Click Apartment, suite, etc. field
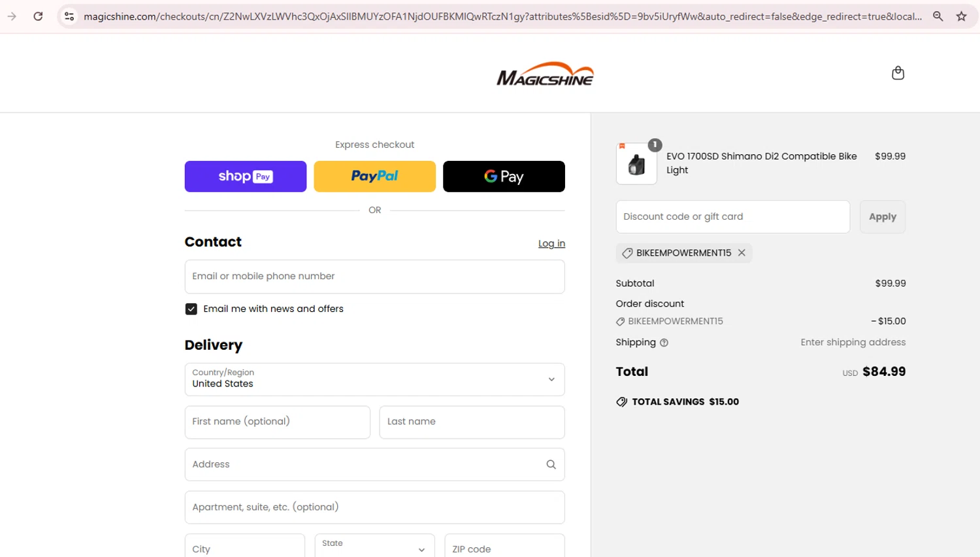Image resolution: width=980 pixels, height=557 pixels. click(x=374, y=507)
